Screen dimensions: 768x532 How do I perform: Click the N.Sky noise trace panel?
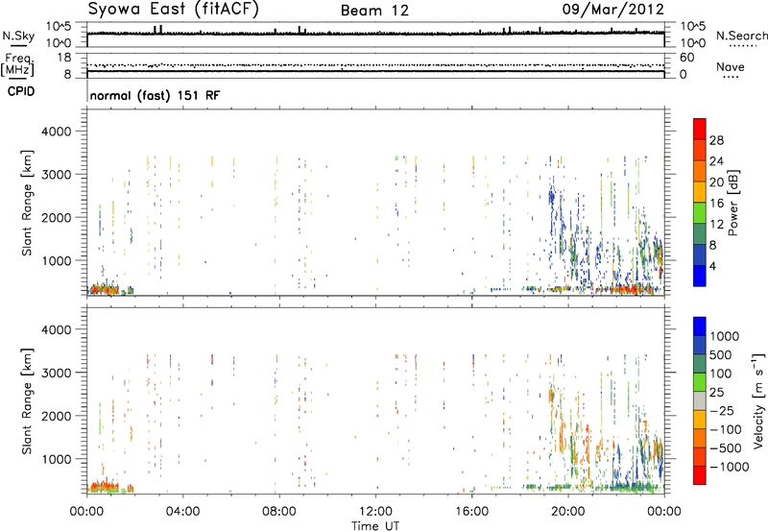(375, 35)
